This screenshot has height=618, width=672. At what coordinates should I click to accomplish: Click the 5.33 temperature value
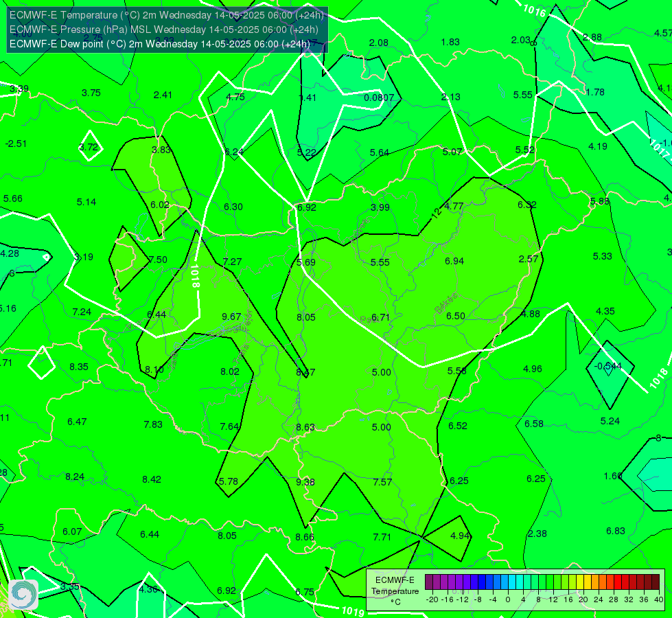[x=602, y=256]
